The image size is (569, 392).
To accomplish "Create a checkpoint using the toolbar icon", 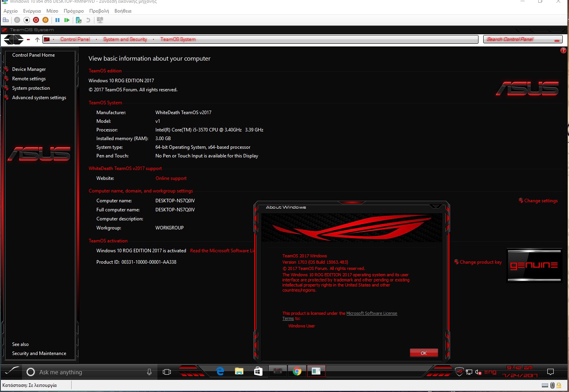I will pos(79,20).
